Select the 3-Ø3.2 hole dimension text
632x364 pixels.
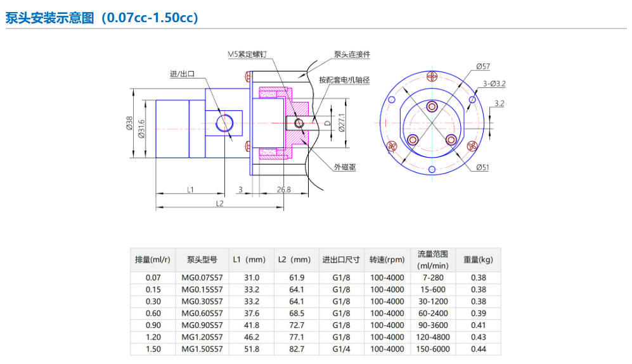(494, 84)
